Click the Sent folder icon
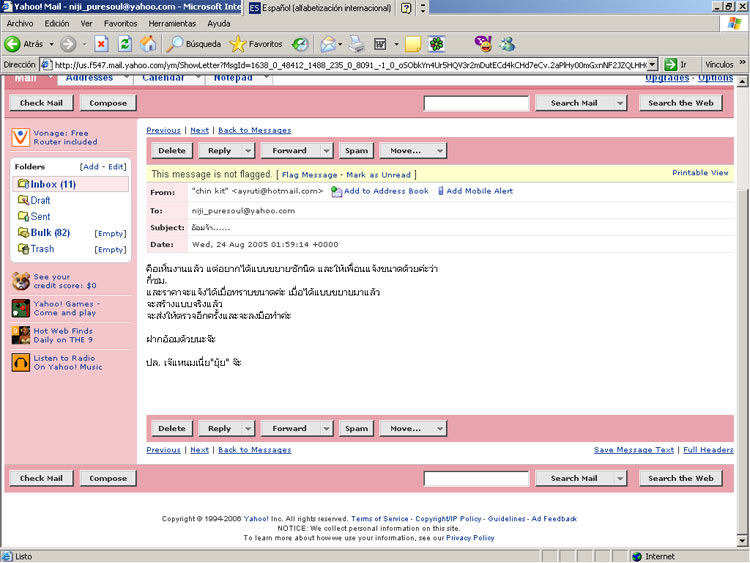Viewport: 750px width, 563px height. tap(23, 216)
